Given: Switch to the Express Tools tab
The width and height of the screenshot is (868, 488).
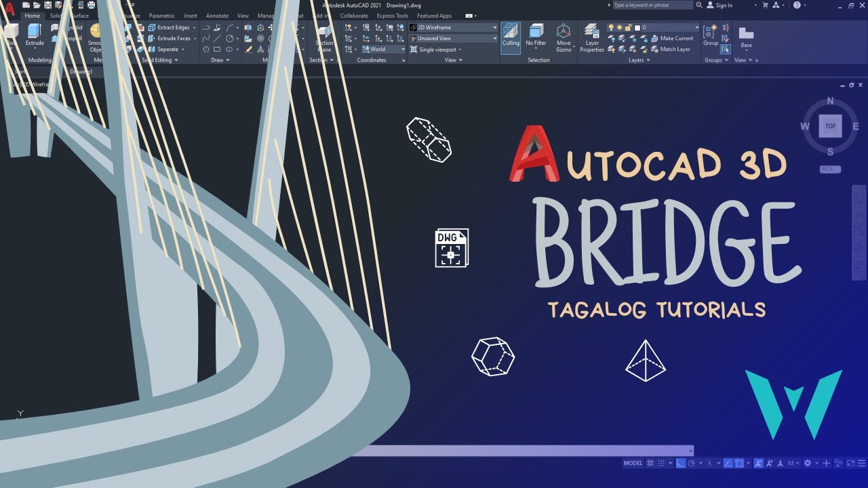Looking at the screenshot, I should (x=393, y=16).
